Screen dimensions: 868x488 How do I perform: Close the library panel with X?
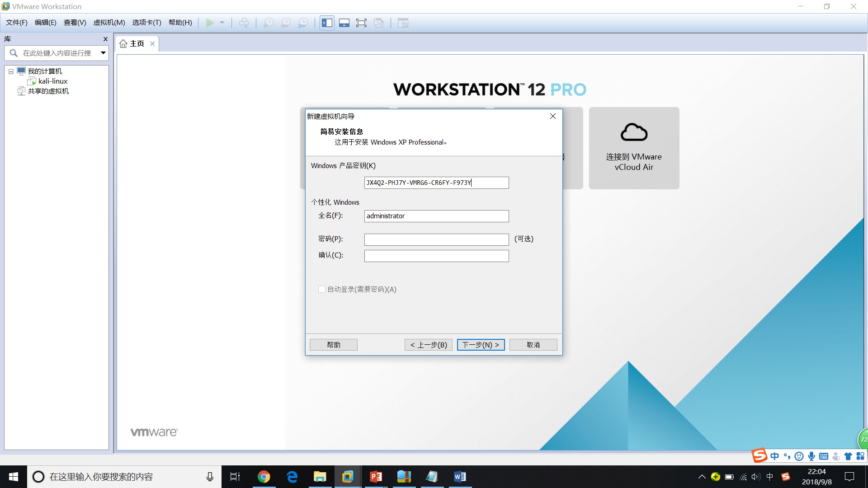105,39
